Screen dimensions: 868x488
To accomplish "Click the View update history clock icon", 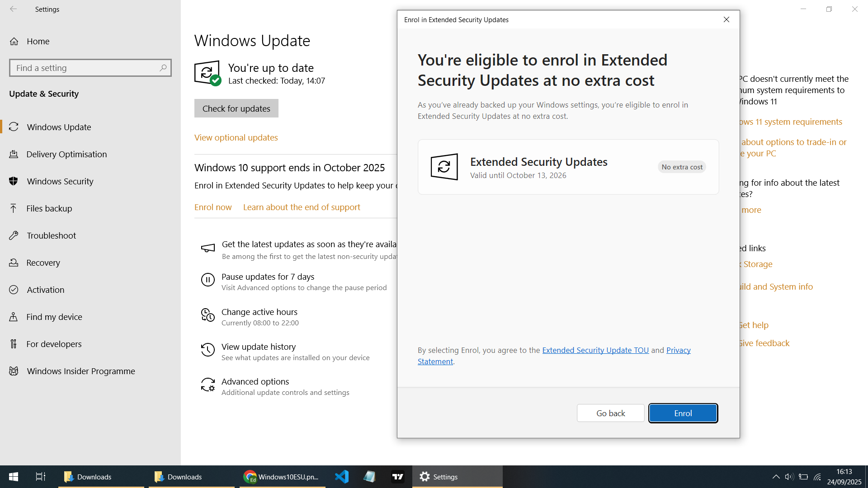I will [x=208, y=349].
